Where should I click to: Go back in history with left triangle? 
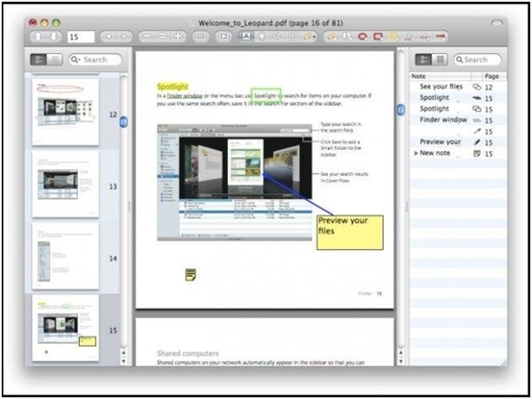point(108,36)
